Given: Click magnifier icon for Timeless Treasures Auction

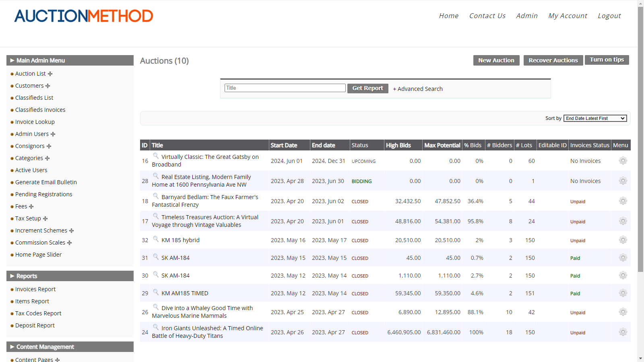Looking at the screenshot, I should click(156, 216).
